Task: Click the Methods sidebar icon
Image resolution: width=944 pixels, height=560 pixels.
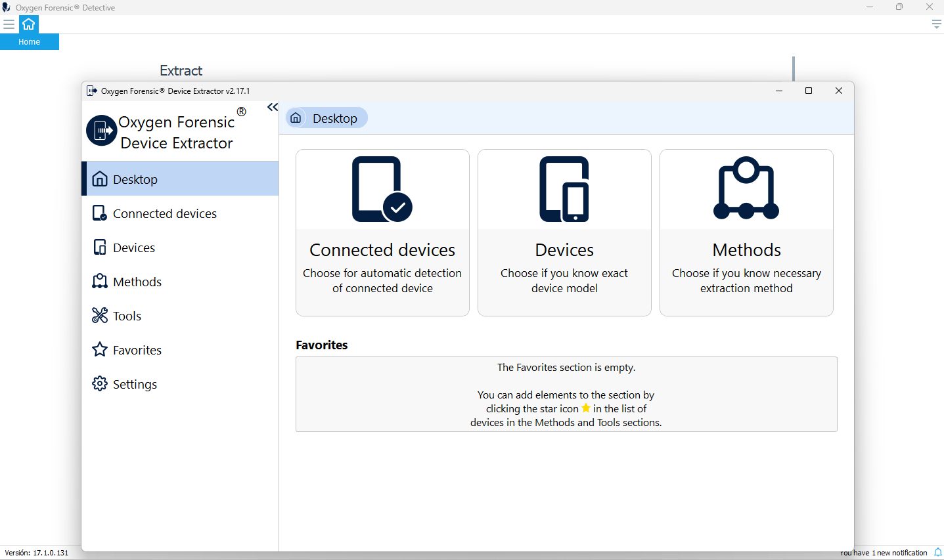Action: pyautogui.click(x=100, y=281)
